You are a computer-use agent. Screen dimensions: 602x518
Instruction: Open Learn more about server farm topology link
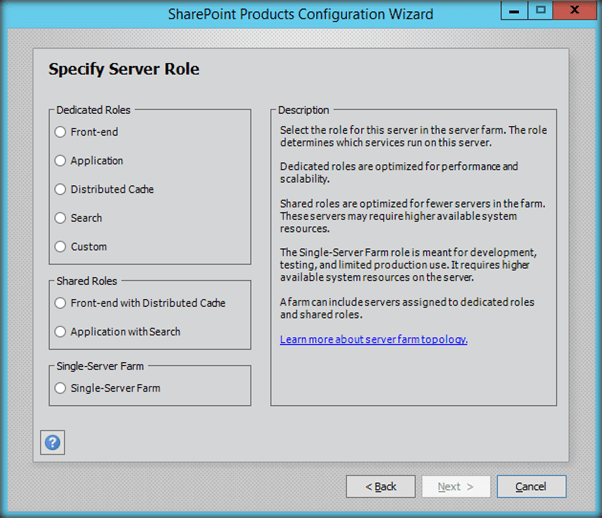tap(373, 340)
